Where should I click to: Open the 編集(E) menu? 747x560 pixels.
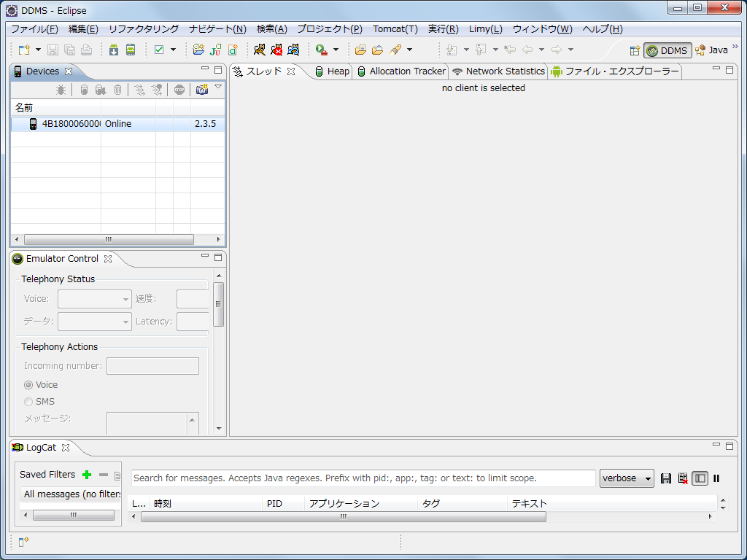(83, 29)
